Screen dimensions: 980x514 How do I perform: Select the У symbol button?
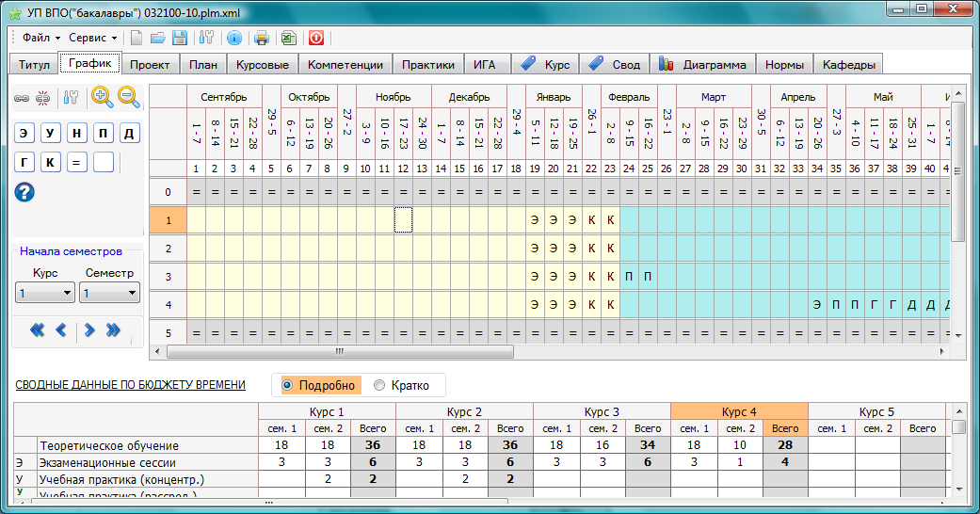click(x=51, y=133)
